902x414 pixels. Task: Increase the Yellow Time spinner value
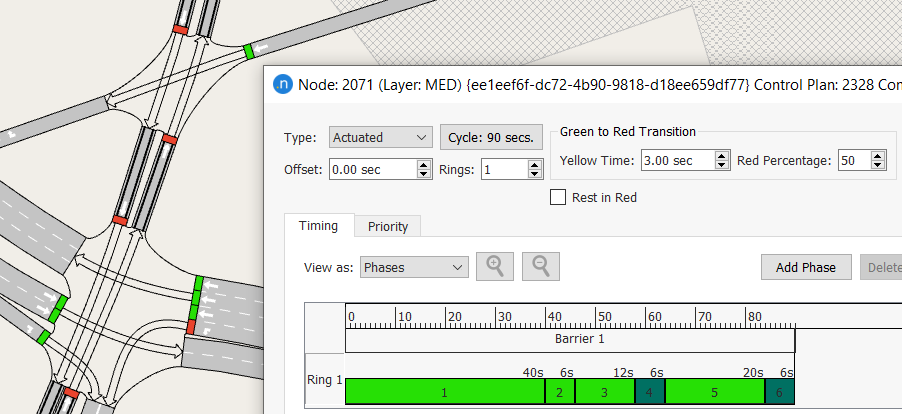tap(722, 156)
